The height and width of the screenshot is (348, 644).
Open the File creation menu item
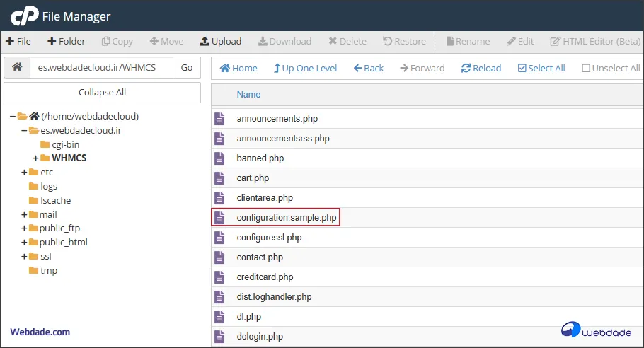point(18,42)
